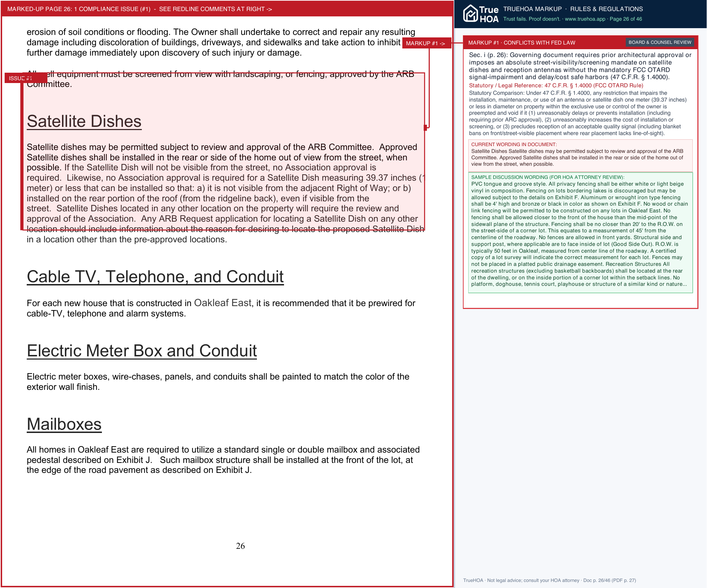Click the 'Trust fails. Proof doesn't.' tagline

coord(532,19)
